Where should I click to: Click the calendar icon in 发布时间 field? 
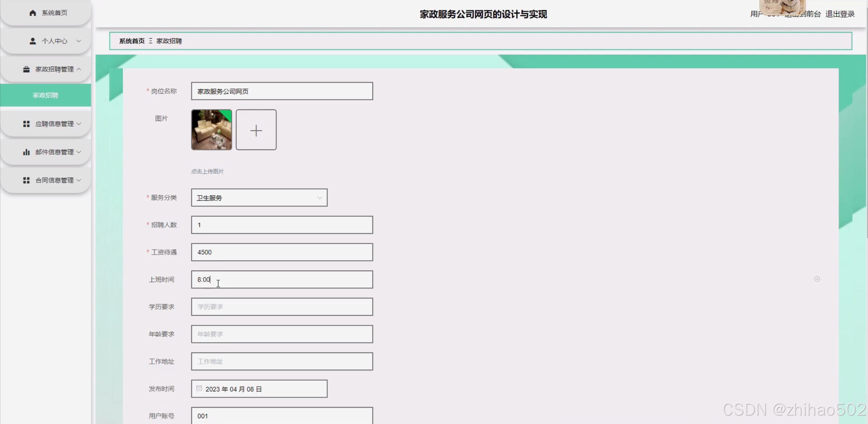click(x=199, y=388)
